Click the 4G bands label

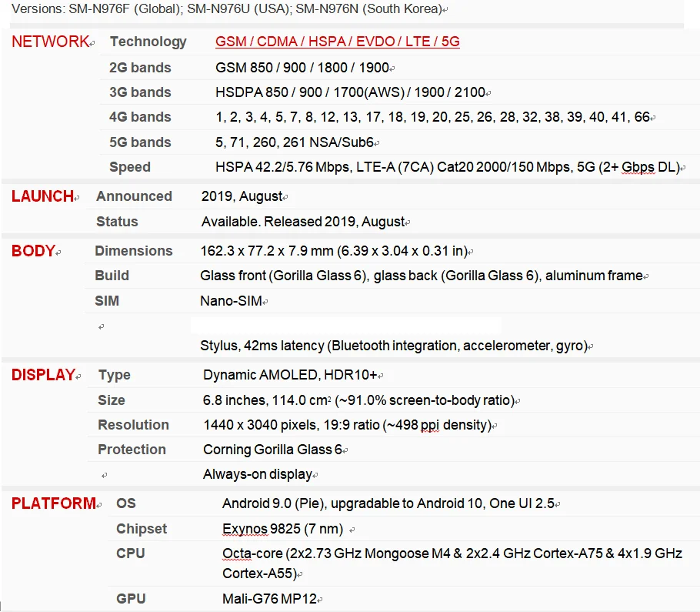(x=140, y=116)
